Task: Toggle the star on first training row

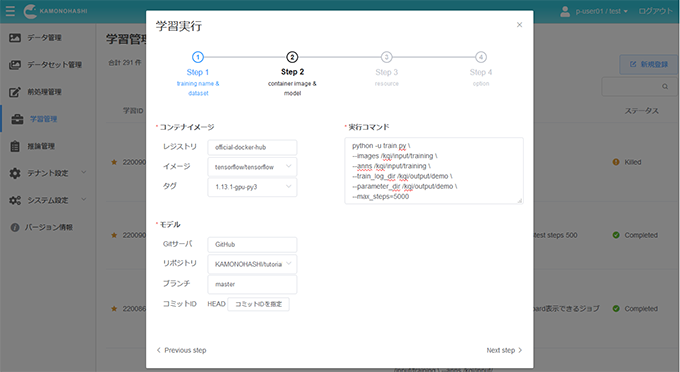Action: point(114,162)
